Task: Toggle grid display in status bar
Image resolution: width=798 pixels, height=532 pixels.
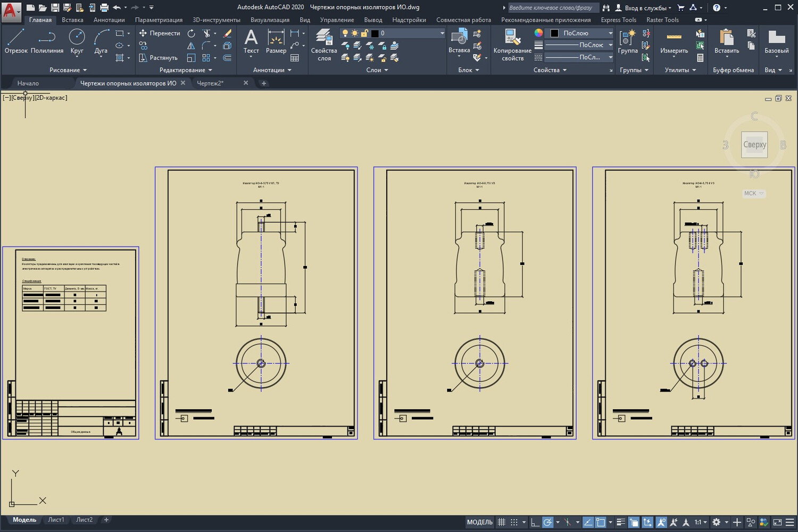Action: 501,522
